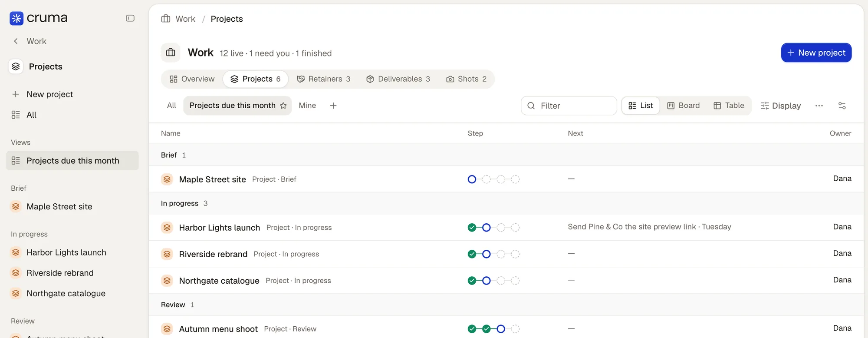The width and height of the screenshot is (868, 338).
Task: Add a new view with the plus icon
Action: [333, 106]
